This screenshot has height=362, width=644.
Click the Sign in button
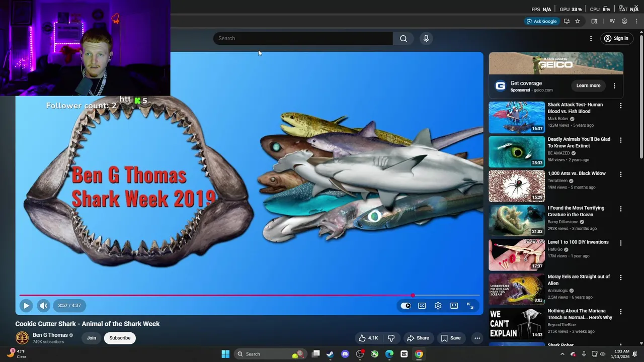616,38
